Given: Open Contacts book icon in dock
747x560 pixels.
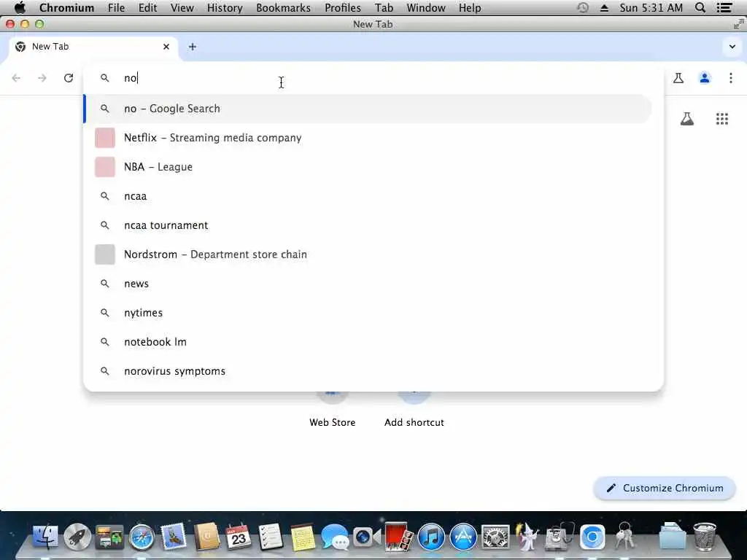Looking at the screenshot, I should point(206,537).
